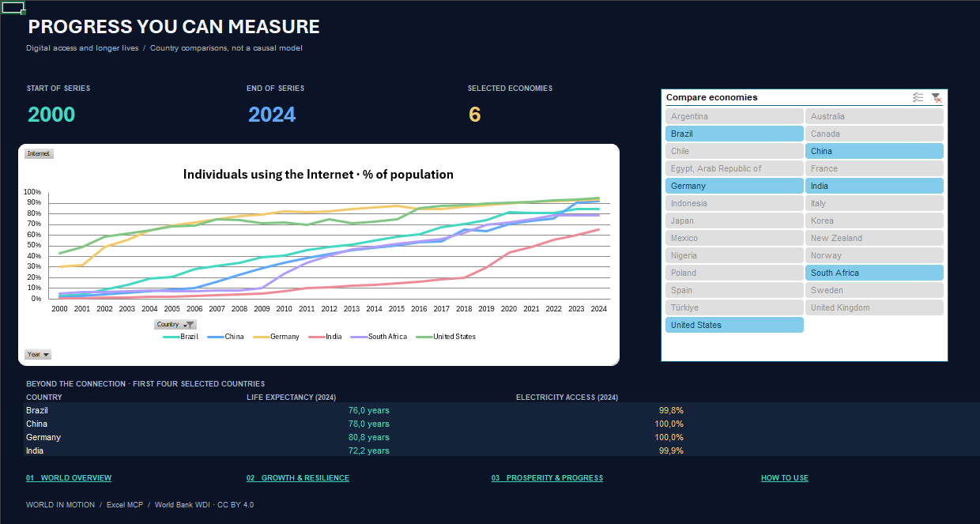980x524 pixels.
Task: Deselect United States slicer item
Action: click(734, 325)
